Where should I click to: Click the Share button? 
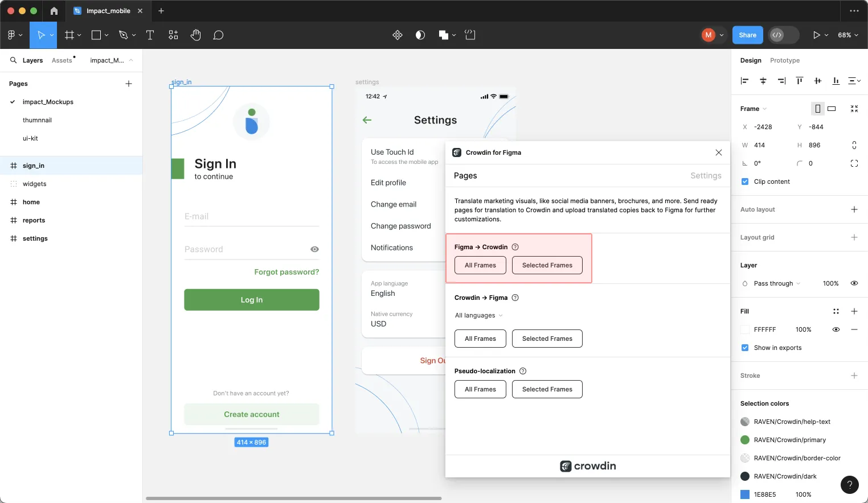[x=747, y=35]
